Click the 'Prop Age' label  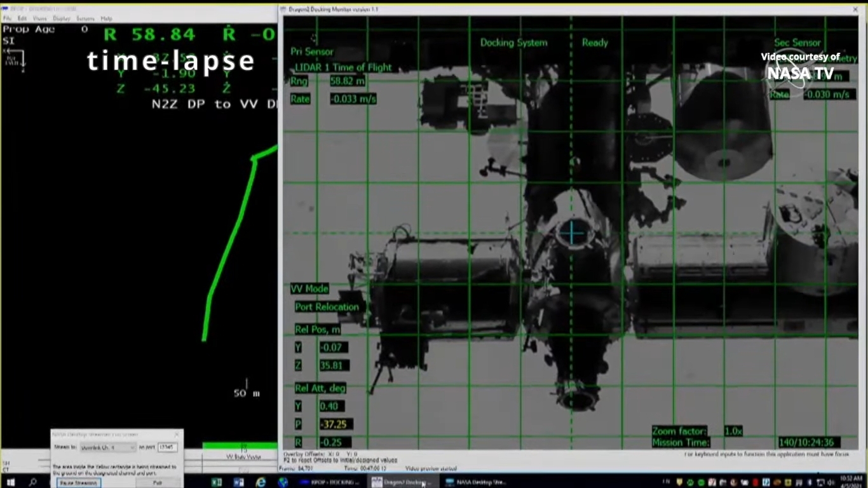(29, 29)
